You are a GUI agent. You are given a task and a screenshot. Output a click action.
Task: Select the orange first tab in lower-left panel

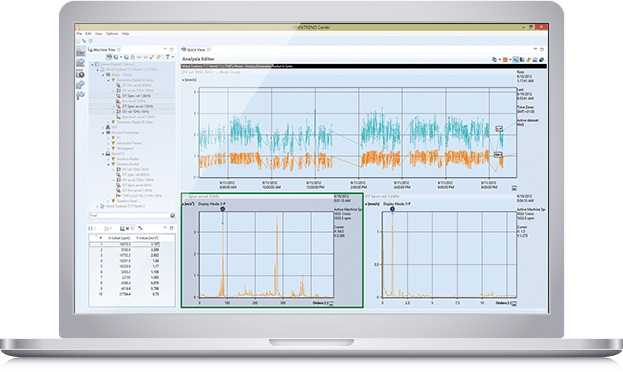[107, 228]
